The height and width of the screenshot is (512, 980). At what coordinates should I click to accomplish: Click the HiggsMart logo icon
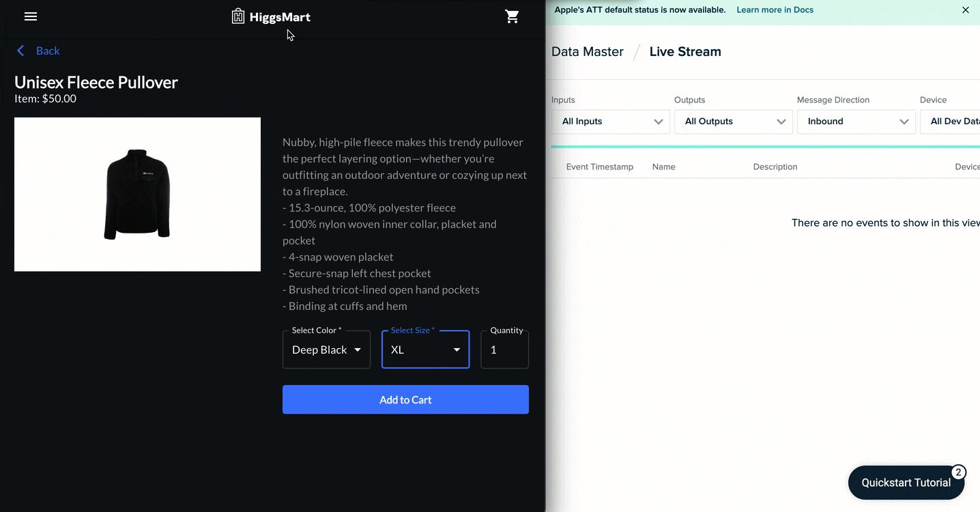[x=238, y=16]
